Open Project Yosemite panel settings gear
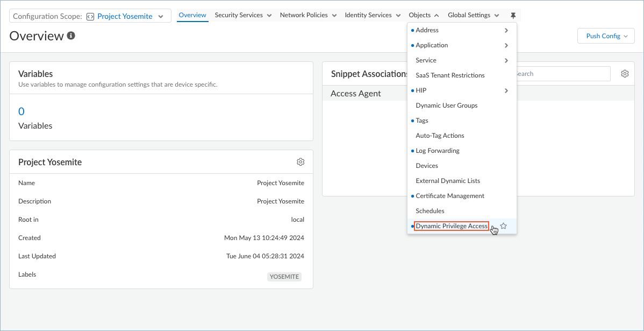This screenshot has height=331, width=644. click(x=300, y=162)
